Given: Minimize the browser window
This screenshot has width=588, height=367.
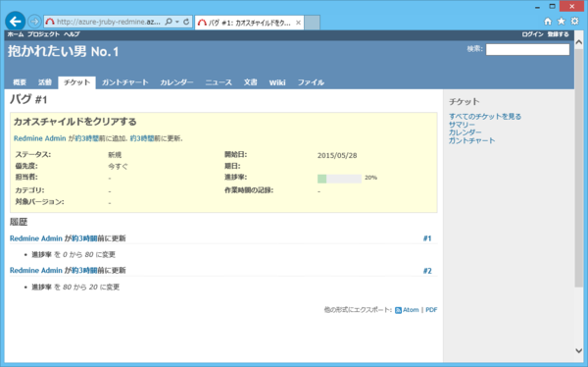Looking at the screenshot, I should (537, 7).
